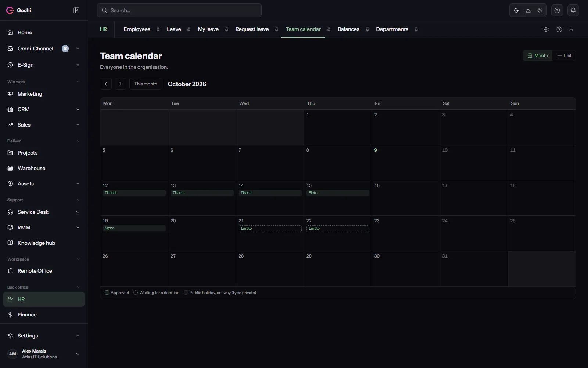Jump to This month
This screenshot has height=368, width=588.
point(146,84)
